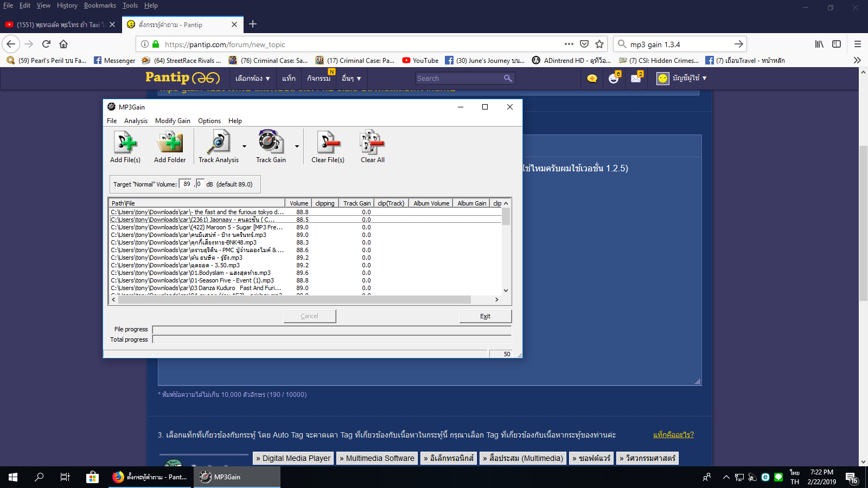Open the MP3Gain Options menu
The height and width of the screenshot is (488, 868).
coord(209,121)
